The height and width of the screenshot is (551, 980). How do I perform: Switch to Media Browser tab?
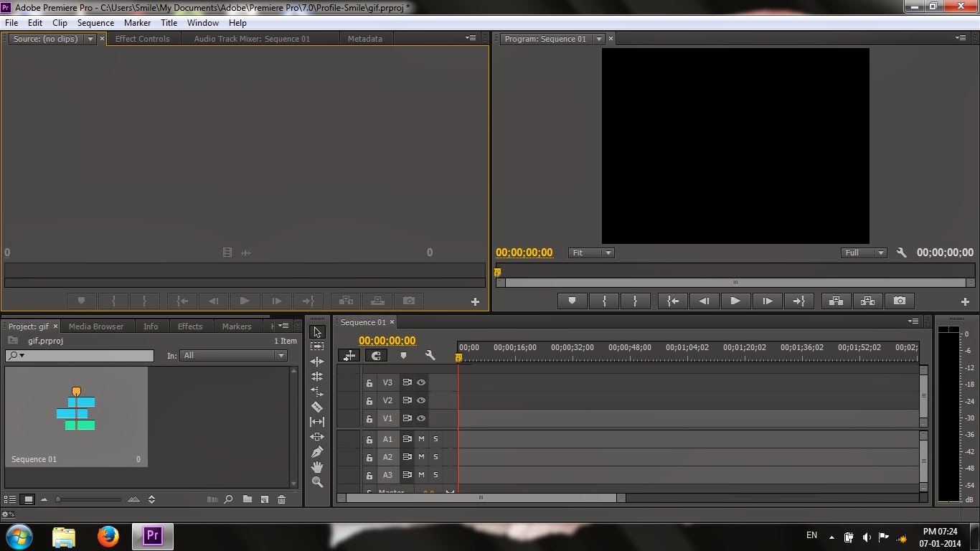96,326
